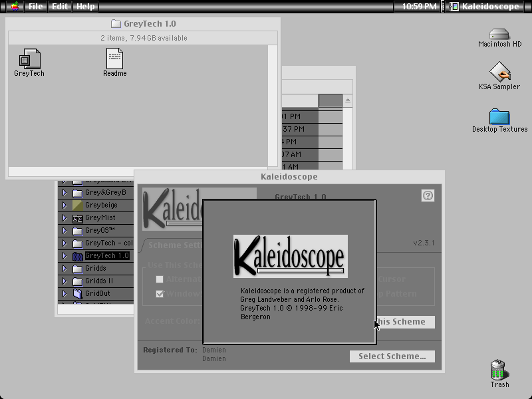The height and width of the screenshot is (399, 532).
Task: Expand the Greybeige disclosure triangle
Action: pos(65,205)
